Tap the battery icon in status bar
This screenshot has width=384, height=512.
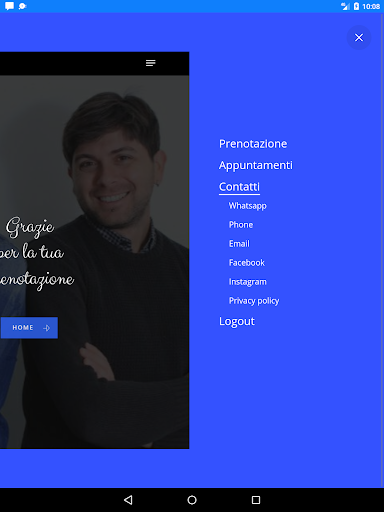tap(356, 6)
